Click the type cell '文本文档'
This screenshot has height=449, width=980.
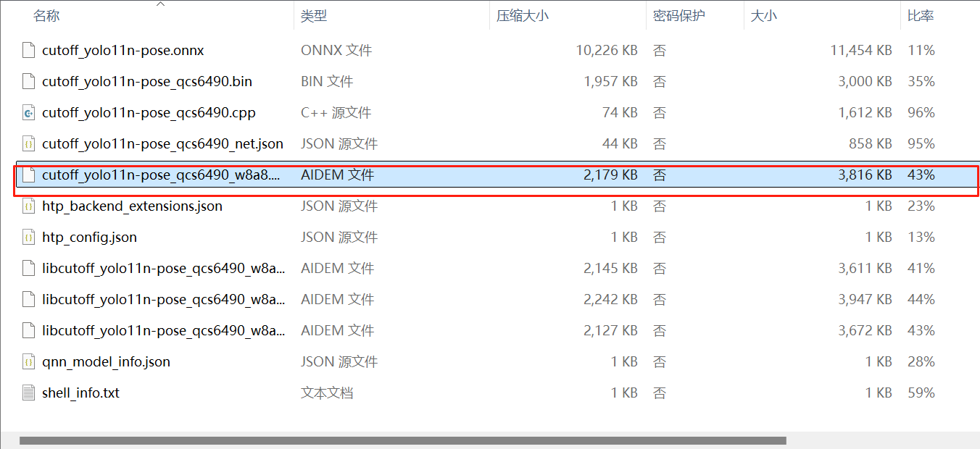pyautogui.click(x=327, y=393)
